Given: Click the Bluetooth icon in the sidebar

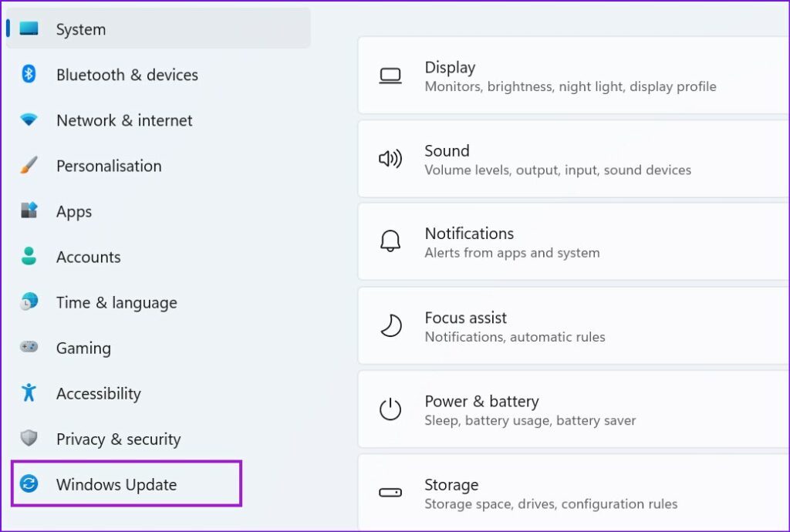Looking at the screenshot, I should coord(29,75).
